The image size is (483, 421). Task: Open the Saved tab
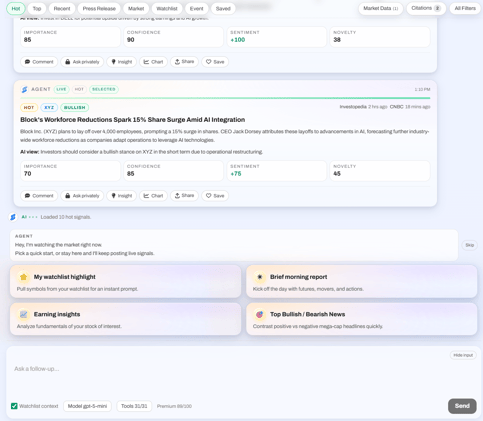(x=223, y=8)
